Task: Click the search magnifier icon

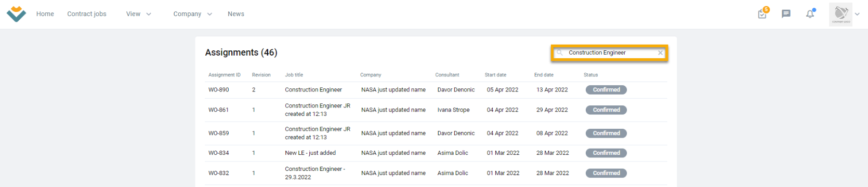Action: click(560, 53)
